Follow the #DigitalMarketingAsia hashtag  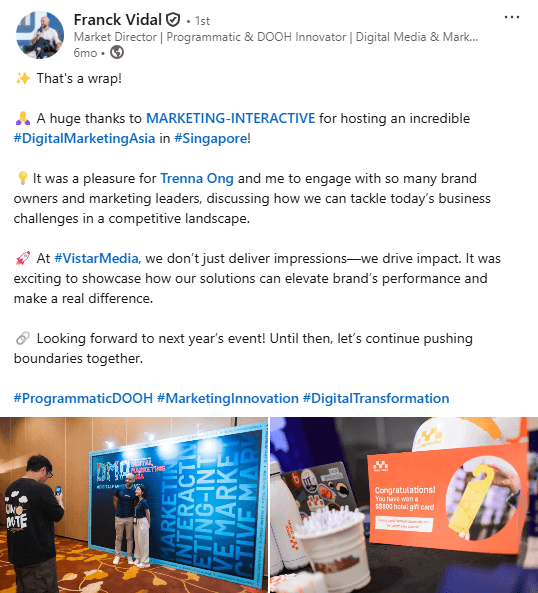coord(84,138)
